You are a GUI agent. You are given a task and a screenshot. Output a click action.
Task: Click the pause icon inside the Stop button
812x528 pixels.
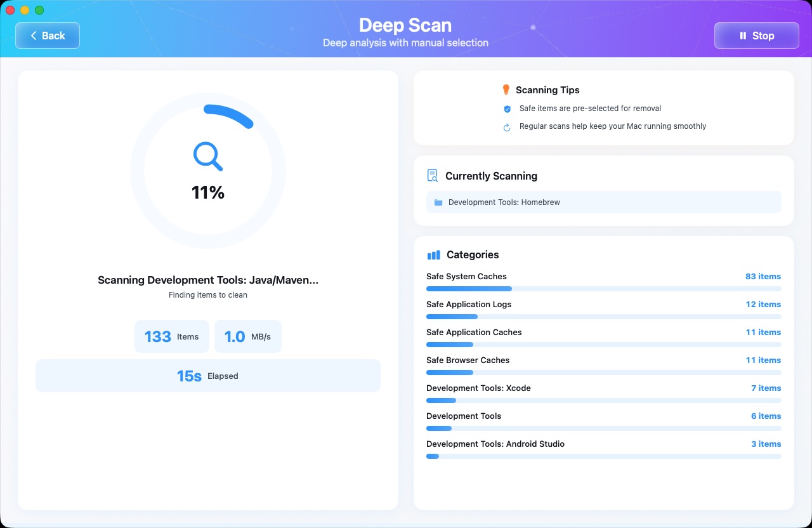(742, 36)
